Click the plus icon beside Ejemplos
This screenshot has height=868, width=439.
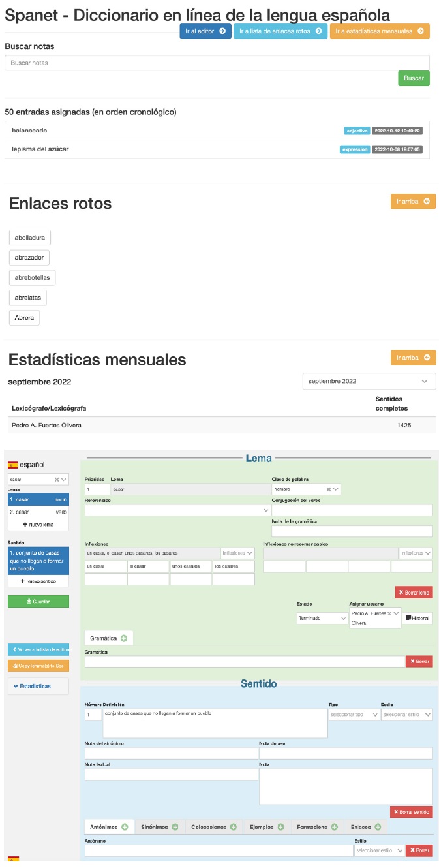tap(281, 827)
